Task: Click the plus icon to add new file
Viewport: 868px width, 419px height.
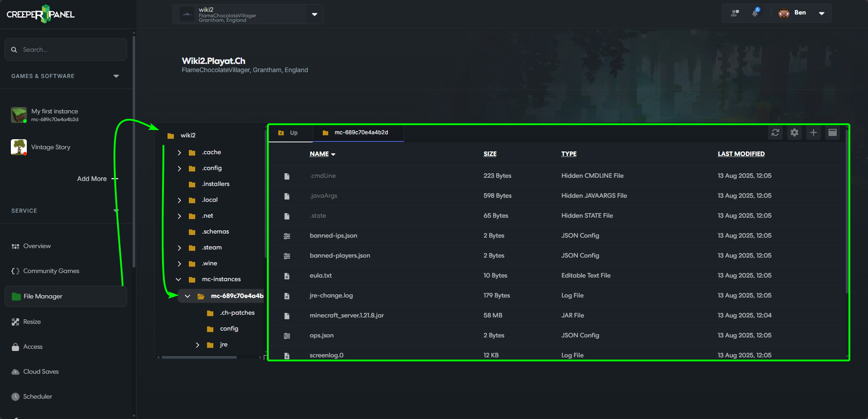Action: (814, 132)
